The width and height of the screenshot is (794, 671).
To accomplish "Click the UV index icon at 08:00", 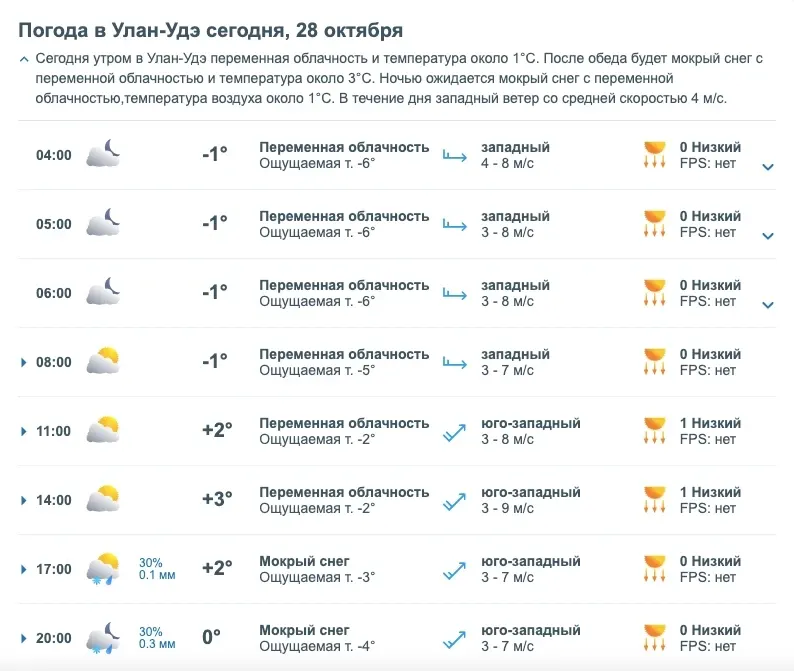I will click(654, 362).
